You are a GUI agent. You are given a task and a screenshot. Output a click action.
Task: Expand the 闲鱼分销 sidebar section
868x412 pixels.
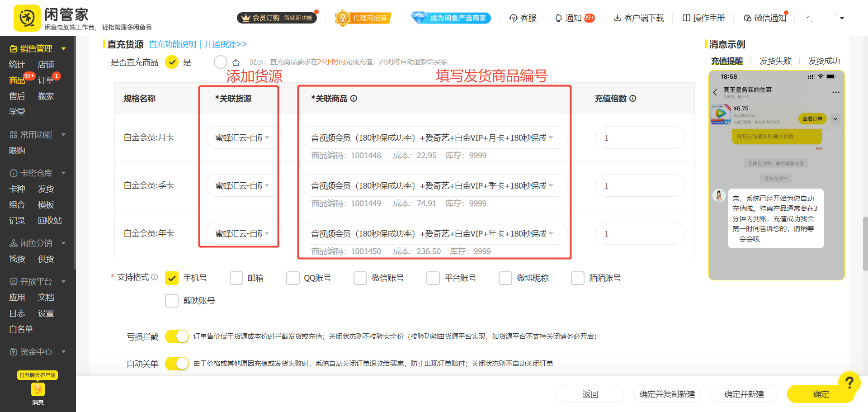37,243
